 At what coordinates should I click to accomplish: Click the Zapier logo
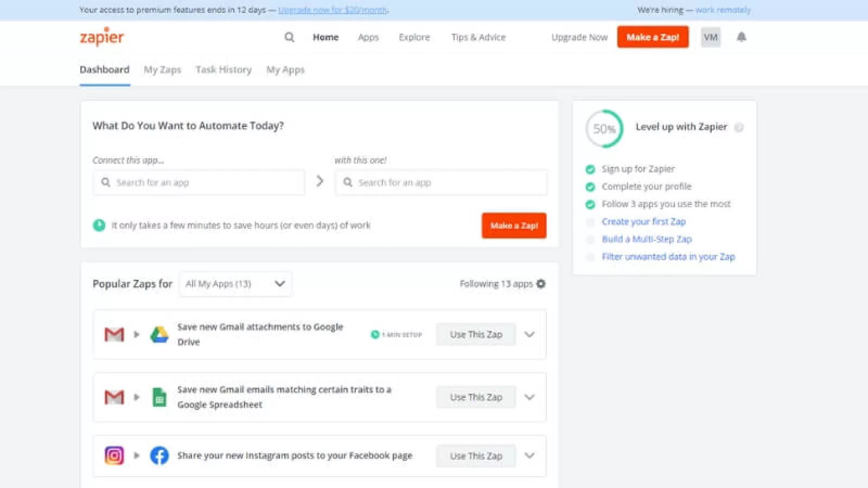[101, 37]
